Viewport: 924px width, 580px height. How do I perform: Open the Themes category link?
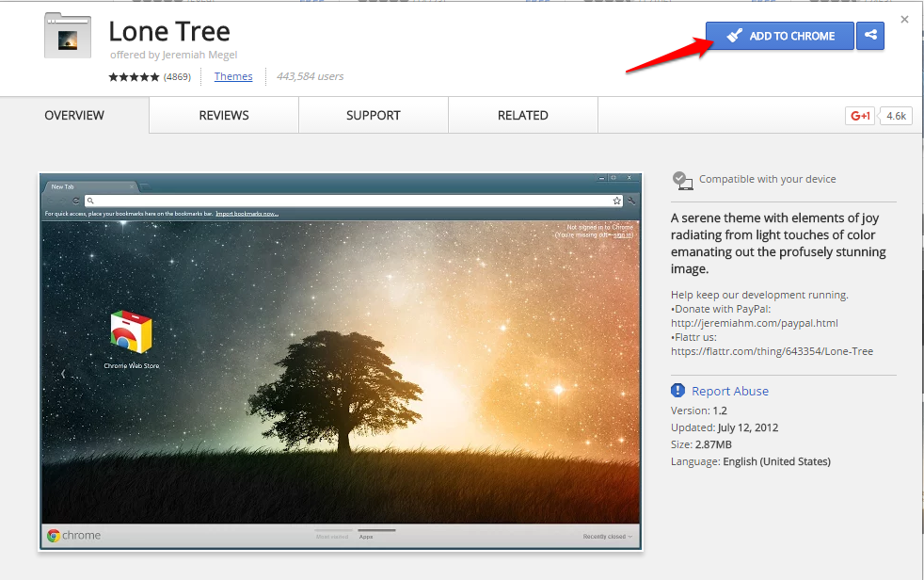coord(233,76)
